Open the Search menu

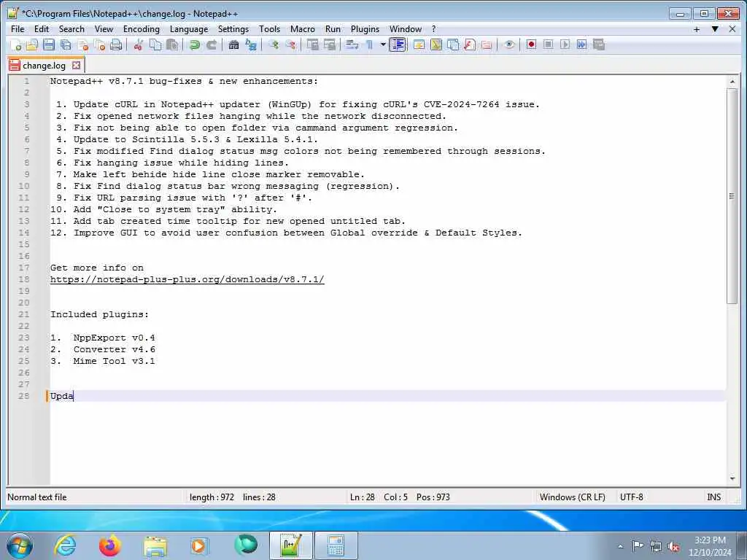pyautogui.click(x=71, y=29)
